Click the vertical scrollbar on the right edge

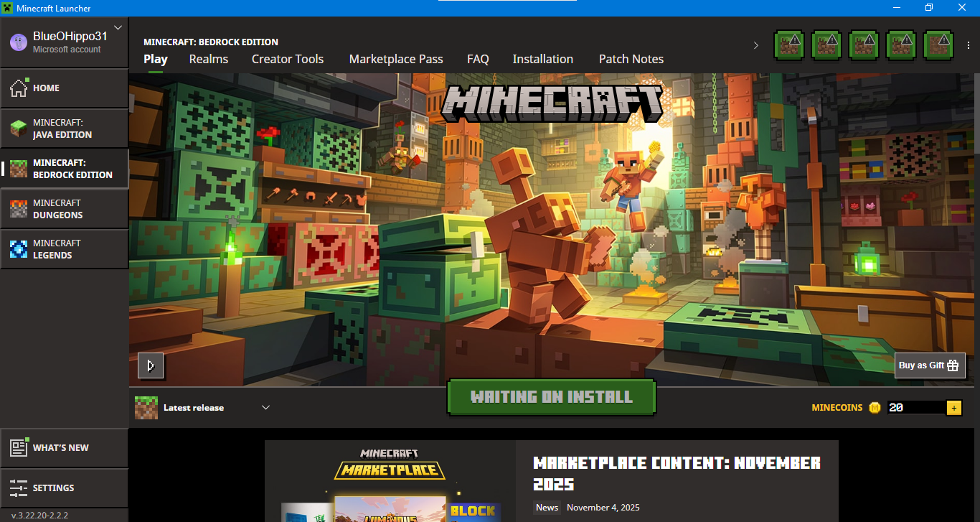[976, 113]
